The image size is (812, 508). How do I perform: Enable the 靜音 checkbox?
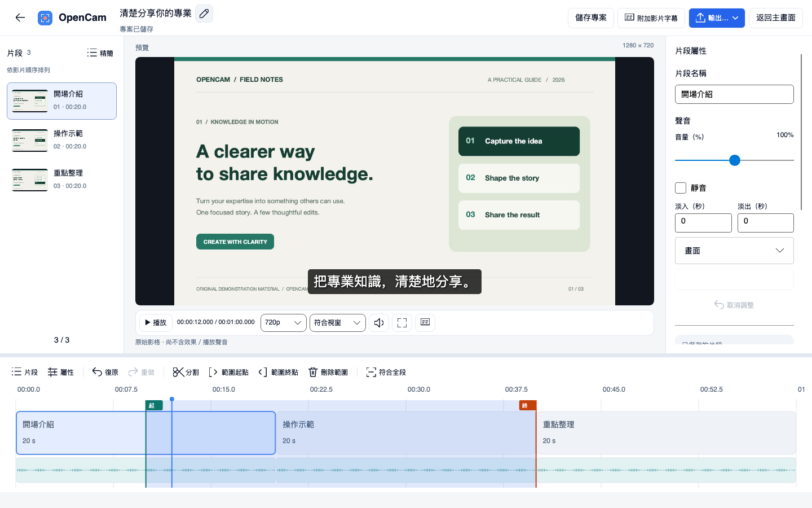point(681,188)
